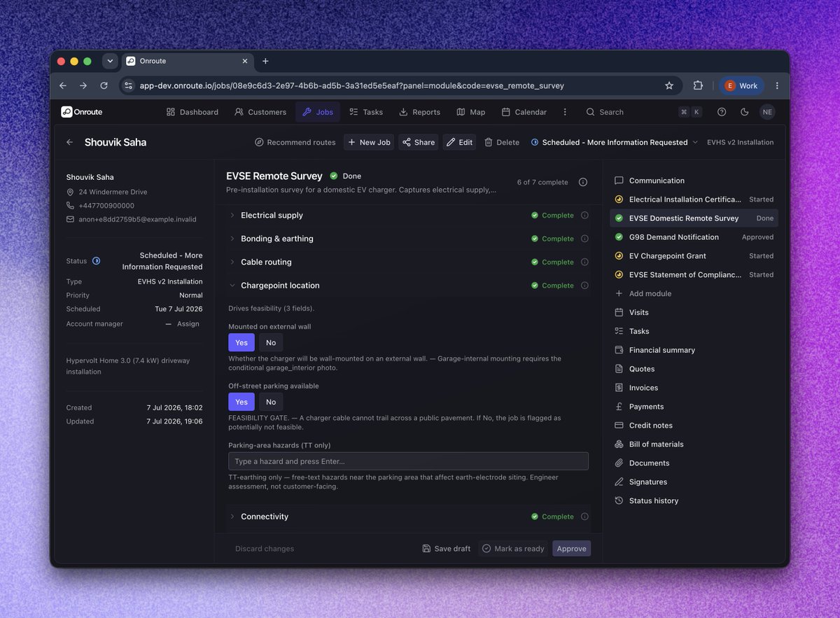Open the NE user avatar menu
The image size is (840, 618).
[767, 112]
